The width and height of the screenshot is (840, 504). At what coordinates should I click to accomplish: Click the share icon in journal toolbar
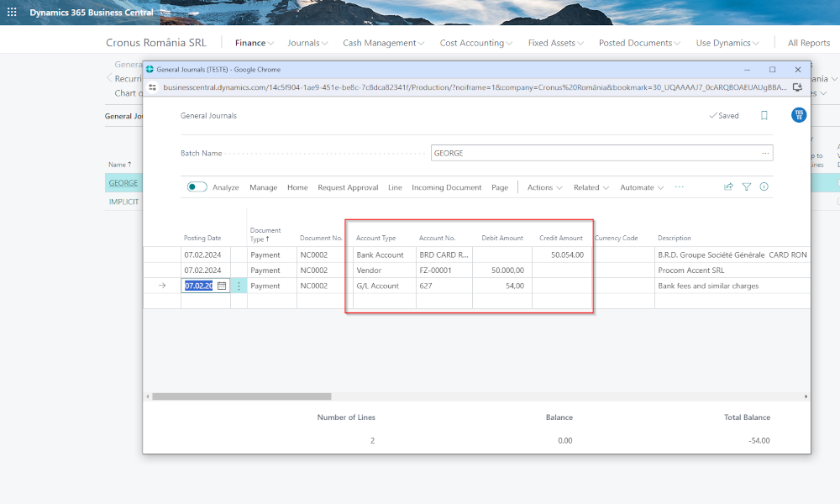pos(728,187)
